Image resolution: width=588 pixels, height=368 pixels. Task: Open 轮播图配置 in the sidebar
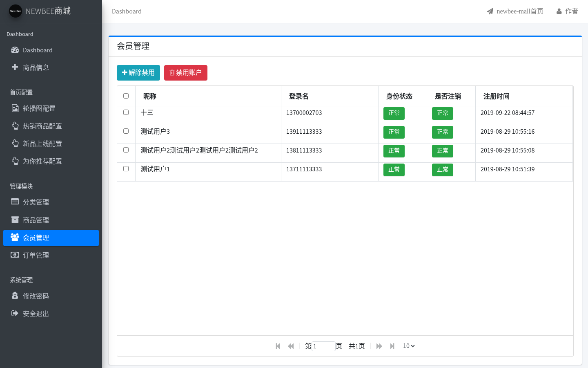pos(51,108)
